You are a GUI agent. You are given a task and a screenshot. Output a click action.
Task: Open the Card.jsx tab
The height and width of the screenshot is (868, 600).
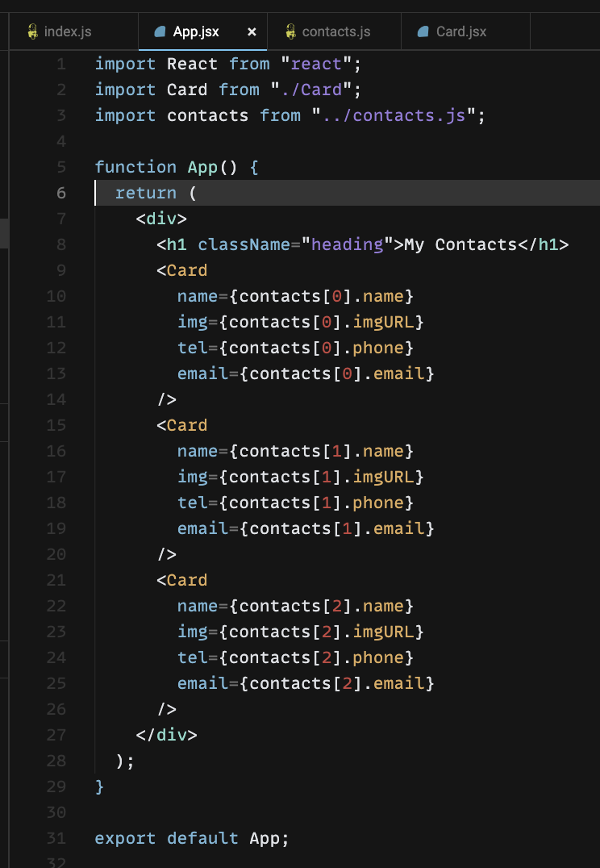point(465,31)
